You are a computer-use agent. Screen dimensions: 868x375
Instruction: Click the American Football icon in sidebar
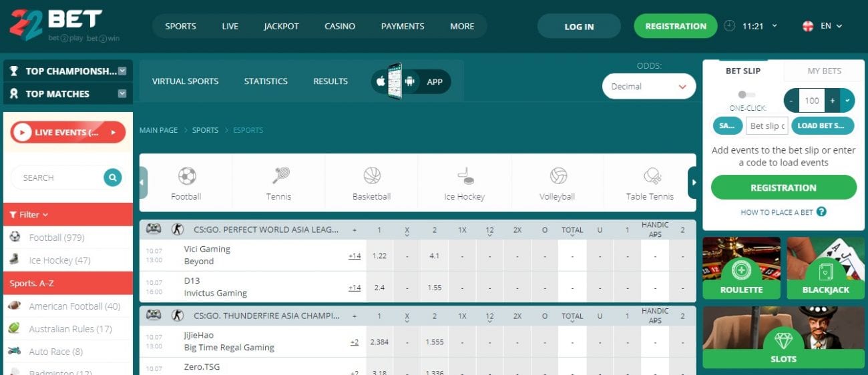15,306
